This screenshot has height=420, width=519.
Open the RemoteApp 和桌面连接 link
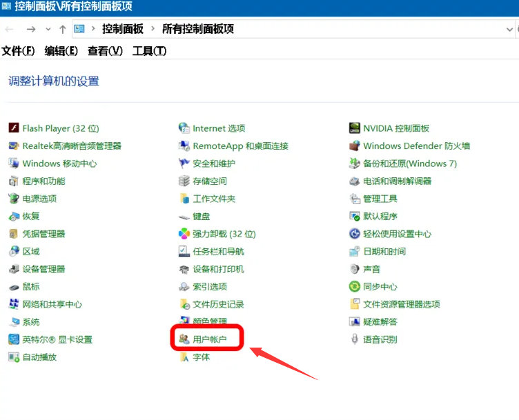click(241, 146)
